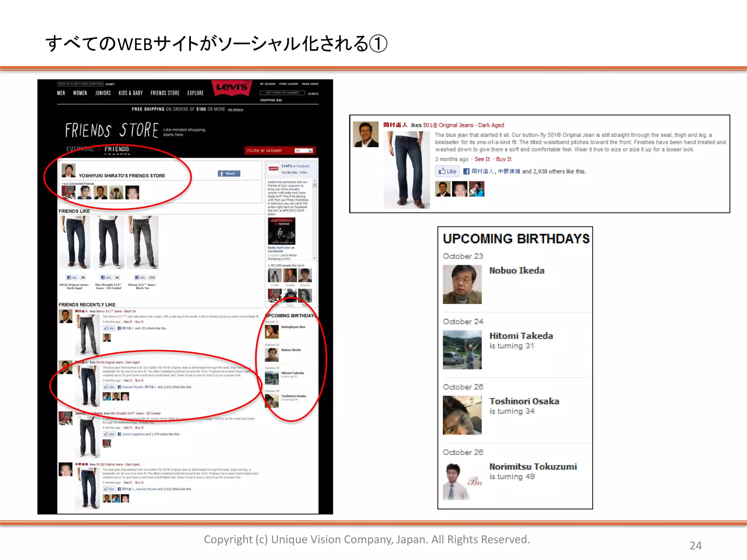Click Norimitsu Tokuzumi's name in birthdays
The image size is (747, 560).
point(533,467)
